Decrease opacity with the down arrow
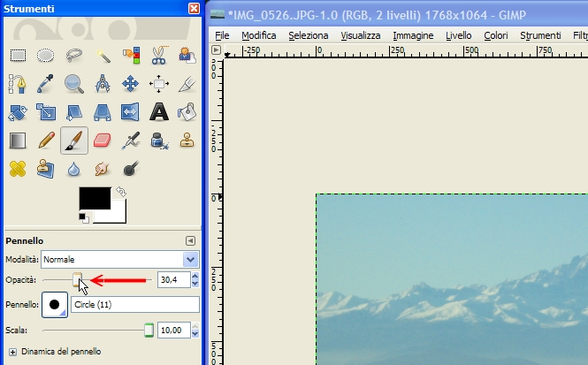This screenshot has width=588, height=365. point(195,284)
